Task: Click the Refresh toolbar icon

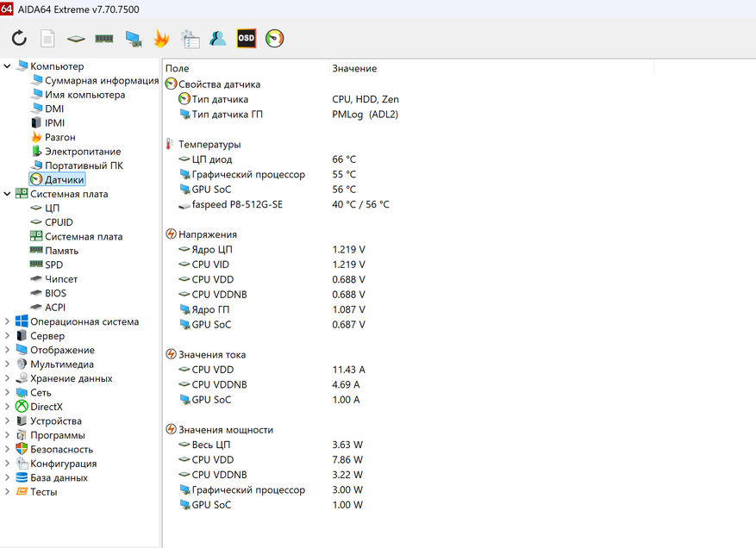Action: coord(19,39)
